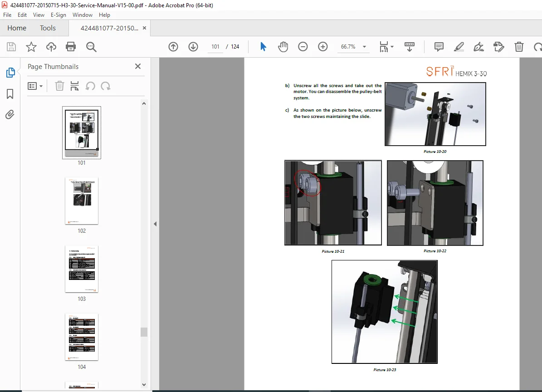This screenshot has width=542, height=392.
Task: Click thumbnails scrollbar up arrow
Action: 144,103
